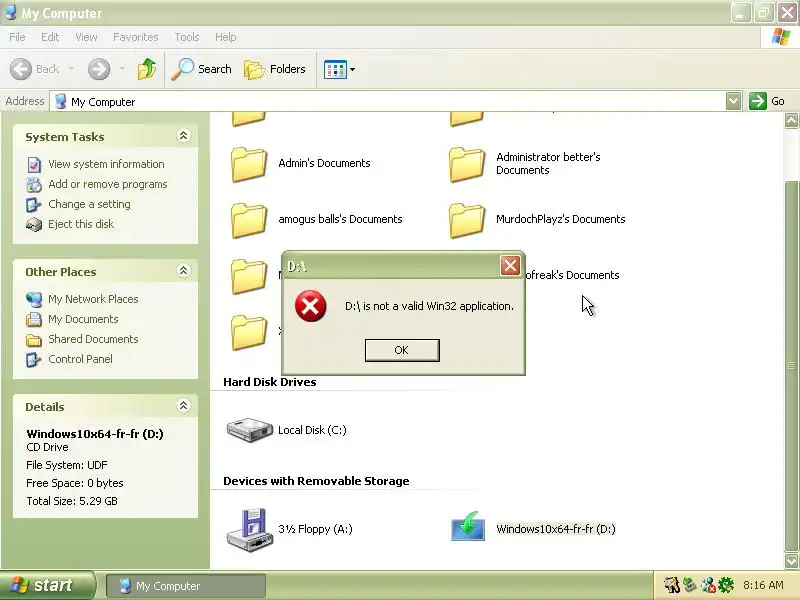Click the vertical scrollbar thumb
The width and height of the screenshot is (800, 600).
(x=791, y=366)
